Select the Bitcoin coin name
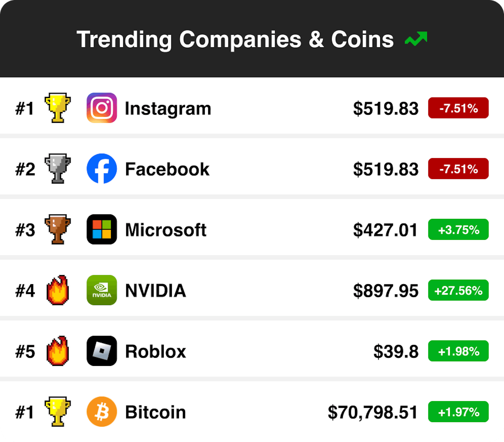504x442 pixels. point(155,412)
